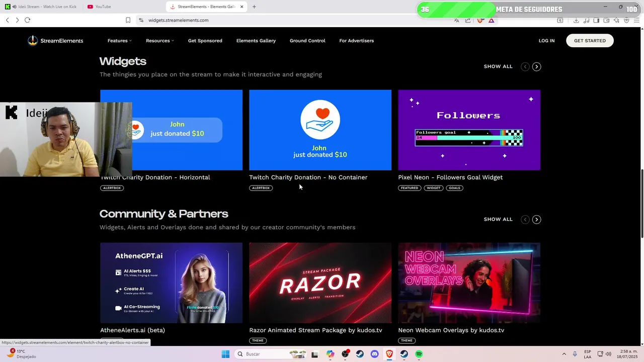Viewport: 644px width, 362px height.
Task: Click the GET STARTED button
Action: 590,41
